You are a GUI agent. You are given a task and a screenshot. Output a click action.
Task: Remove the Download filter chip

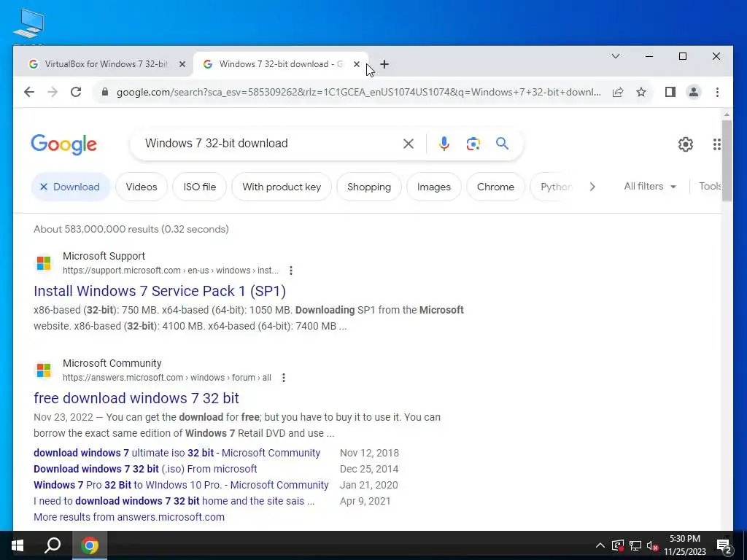pos(71,187)
